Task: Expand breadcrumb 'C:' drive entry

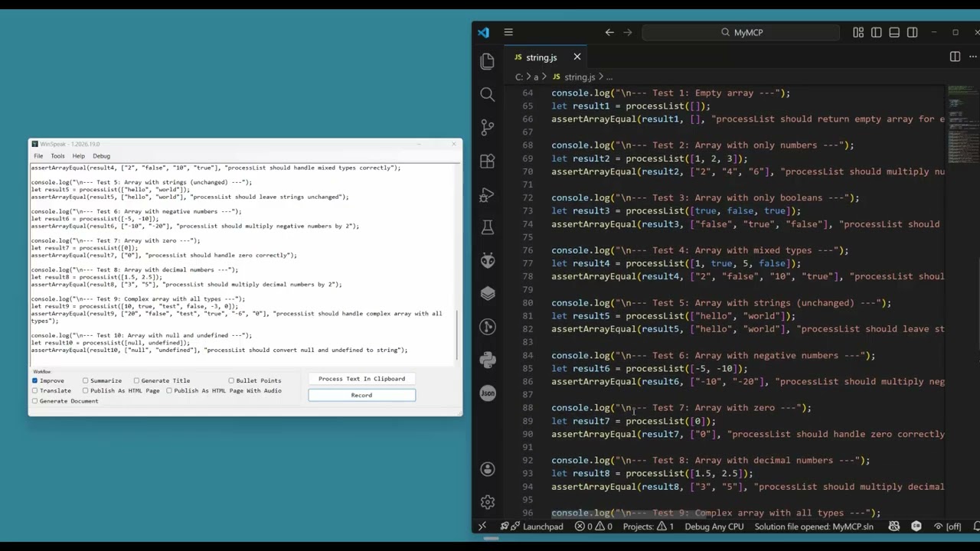Action: (518, 77)
